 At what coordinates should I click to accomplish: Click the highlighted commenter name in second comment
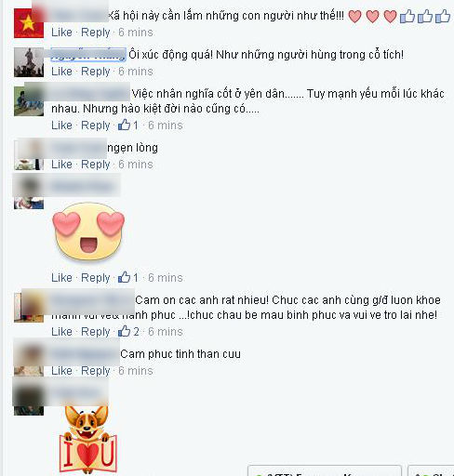pos(88,55)
